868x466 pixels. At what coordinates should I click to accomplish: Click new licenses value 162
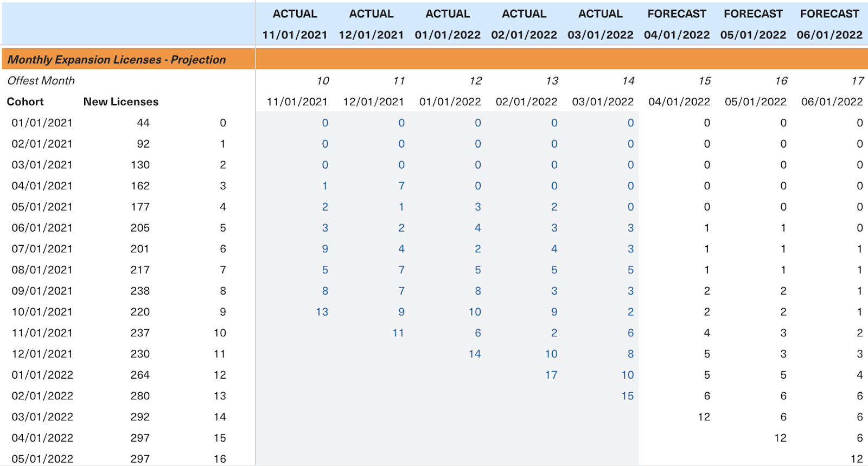point(140,186)
